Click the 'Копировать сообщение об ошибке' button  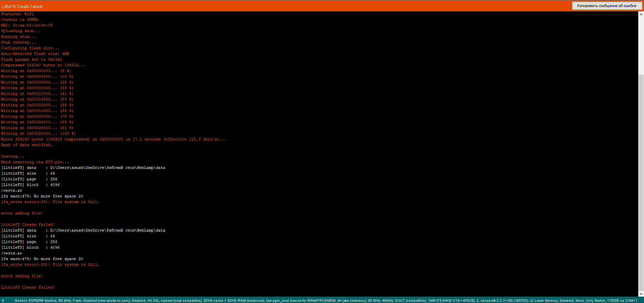(x=607, y=6)
